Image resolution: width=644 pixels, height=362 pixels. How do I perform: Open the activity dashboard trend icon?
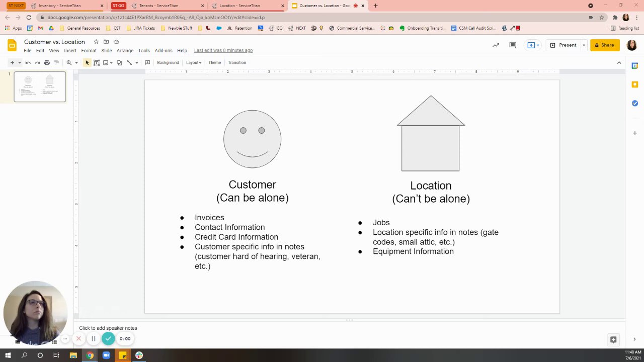(496, 45)
